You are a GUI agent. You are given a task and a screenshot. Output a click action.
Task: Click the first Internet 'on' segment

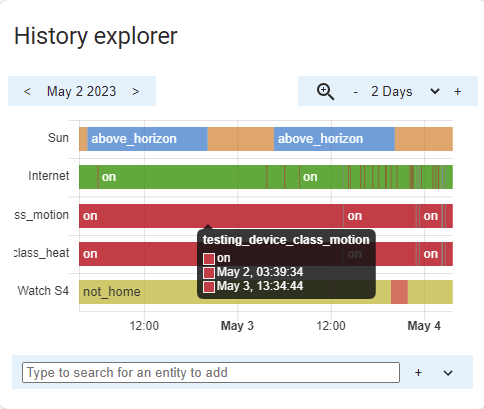tap(182, 177)
